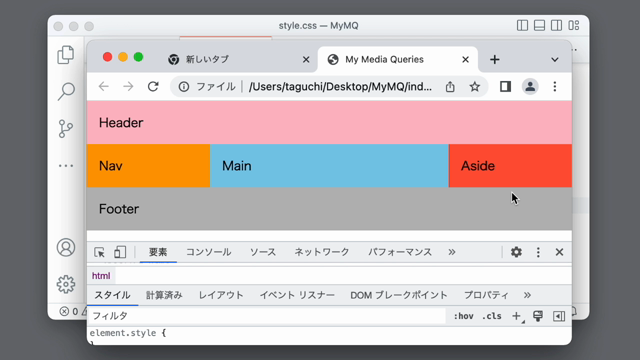This screenshot has height=360, width=640.
Task: Customize VS Code layout icon
Action: point(573,25)
